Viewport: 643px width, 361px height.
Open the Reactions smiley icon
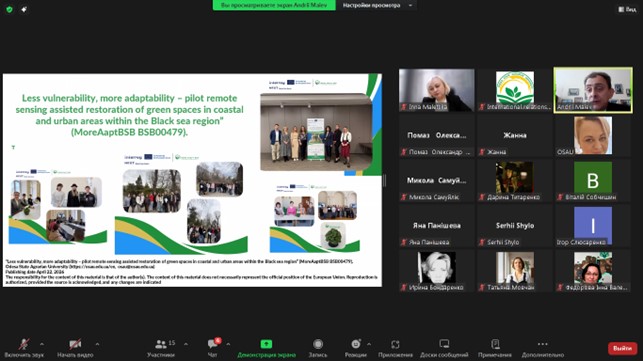pos(356,344)
